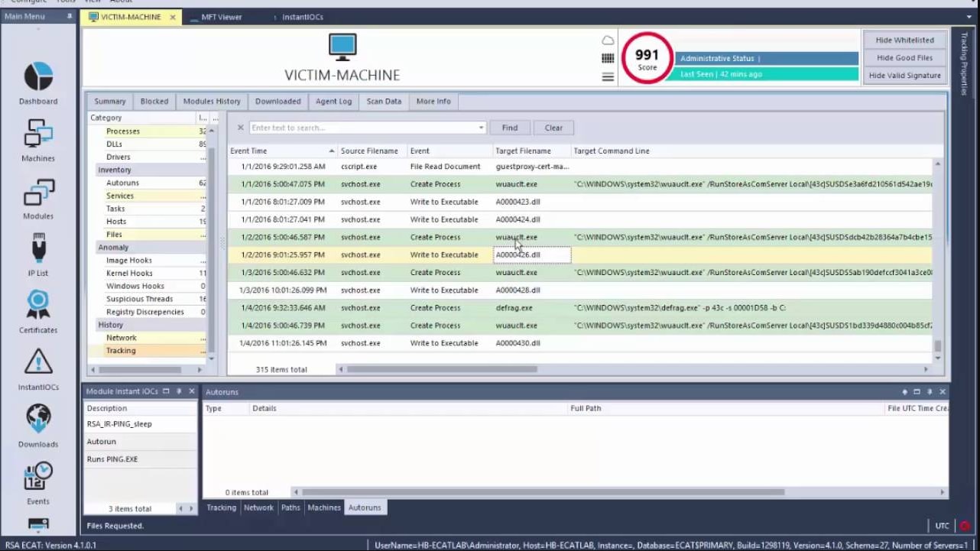Open the cloud status icon near the score
The image size is (980, 551).
[x=608, y=40]
